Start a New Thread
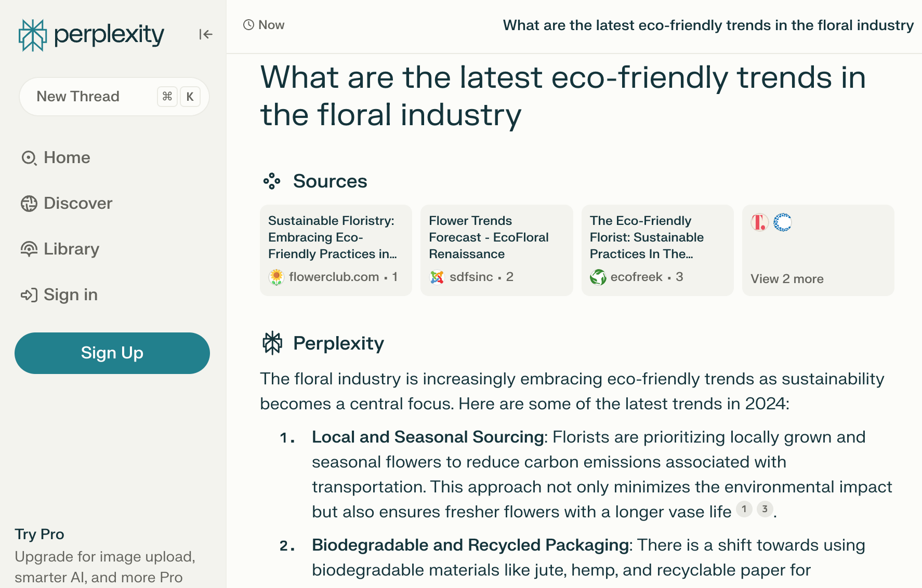Image resolution: width=922 pixels, height=588 pixels. pos(114,97)
